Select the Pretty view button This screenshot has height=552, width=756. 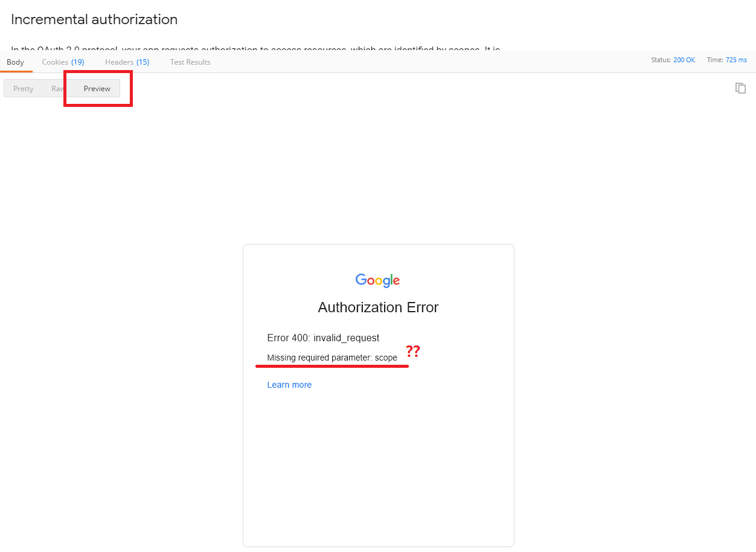24,89
